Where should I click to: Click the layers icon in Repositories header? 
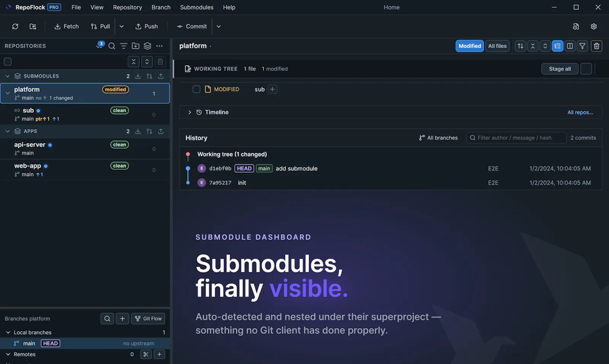(147, 46)
